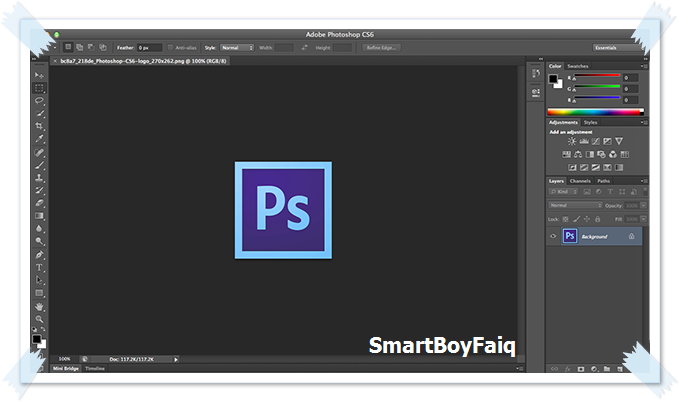Viewport: 679px width, 402px height.
Task: Select the Path Selection tool
Action: (x=39, y=280)
